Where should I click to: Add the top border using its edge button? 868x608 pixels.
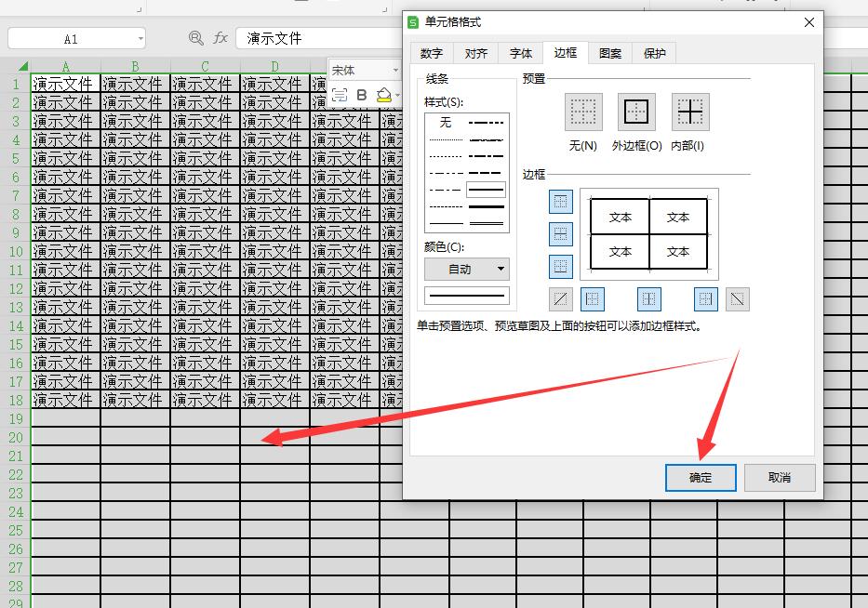click(561, 203)
